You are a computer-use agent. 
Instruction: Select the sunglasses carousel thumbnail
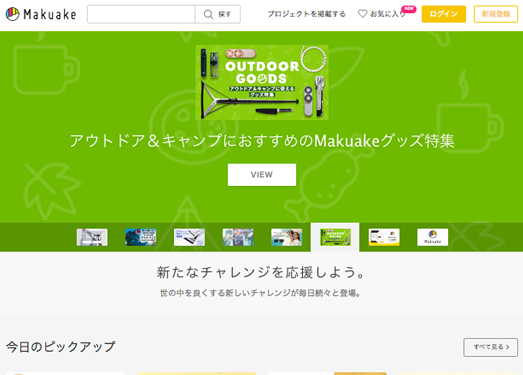[287, 237]
